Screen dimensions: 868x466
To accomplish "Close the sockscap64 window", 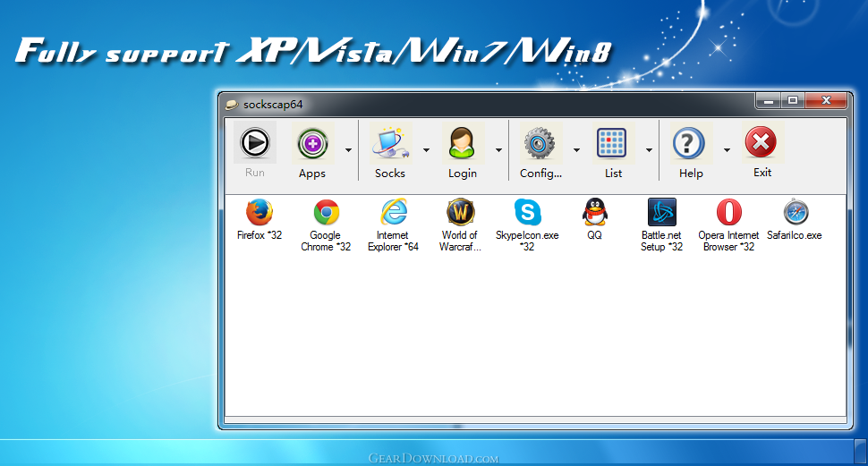I will [826, 101].
